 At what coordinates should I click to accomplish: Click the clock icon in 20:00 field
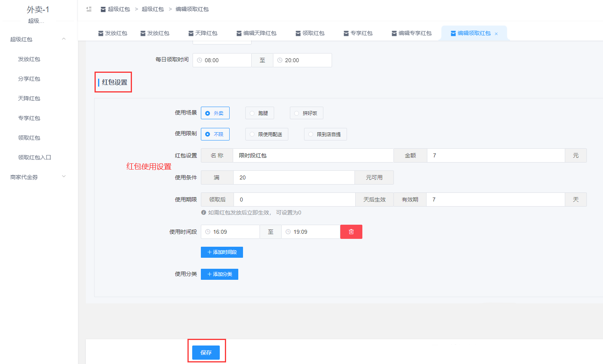[280, 60]
